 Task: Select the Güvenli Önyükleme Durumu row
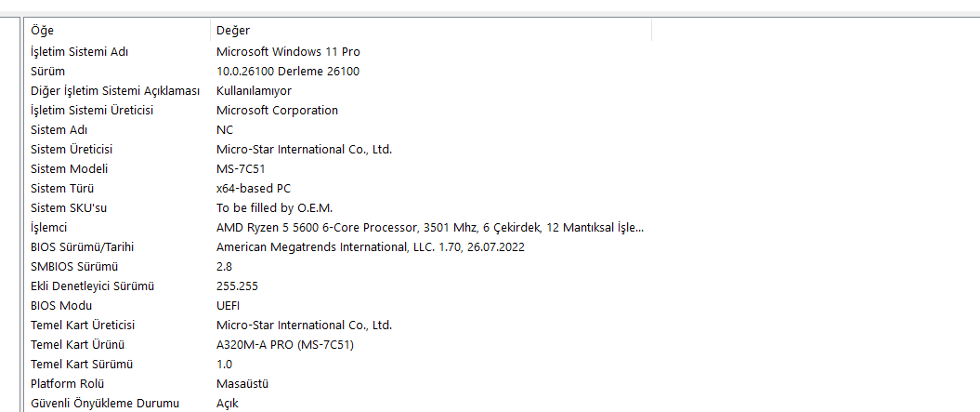(104, 403)
